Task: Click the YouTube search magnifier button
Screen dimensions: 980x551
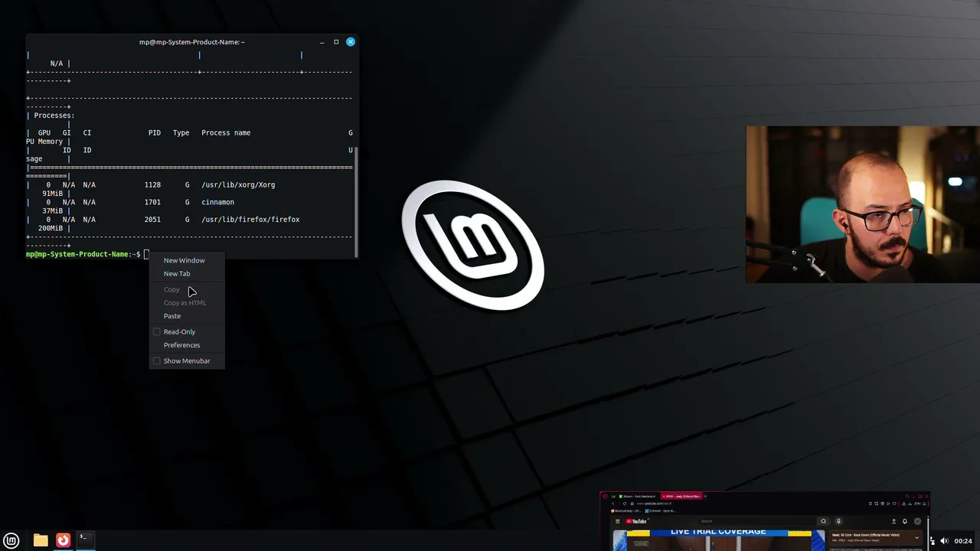Action: coord(824,521)
